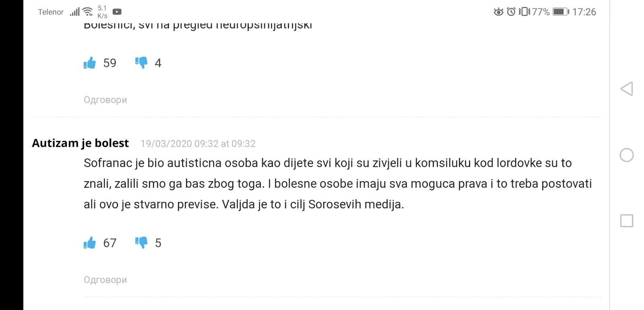Tap thumbs-up icon on comment with 59 likes
Viewport: 644px width, 310px height.
pos(90,63)
